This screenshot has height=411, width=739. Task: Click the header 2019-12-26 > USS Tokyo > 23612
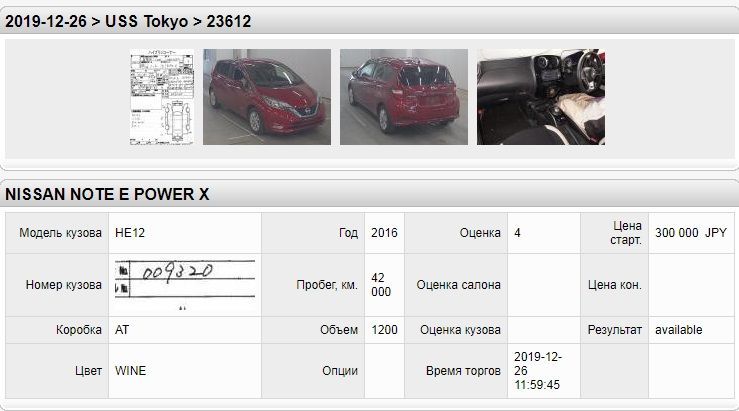[x=128, y=21]
